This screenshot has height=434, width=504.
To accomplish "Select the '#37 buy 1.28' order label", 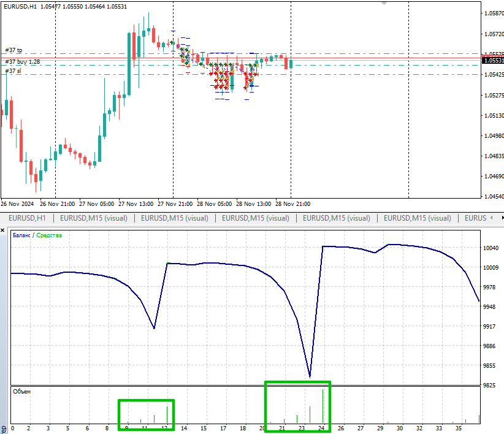I will [23, 62].
